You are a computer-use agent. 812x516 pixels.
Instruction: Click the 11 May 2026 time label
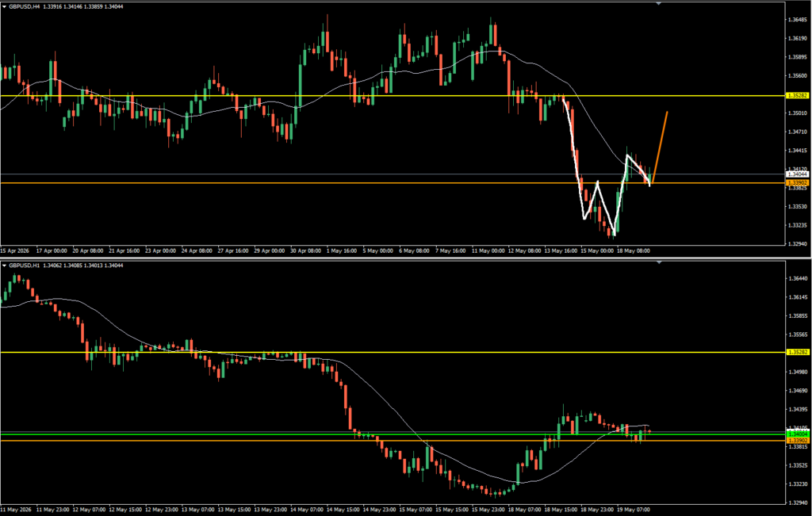point(16,510)
